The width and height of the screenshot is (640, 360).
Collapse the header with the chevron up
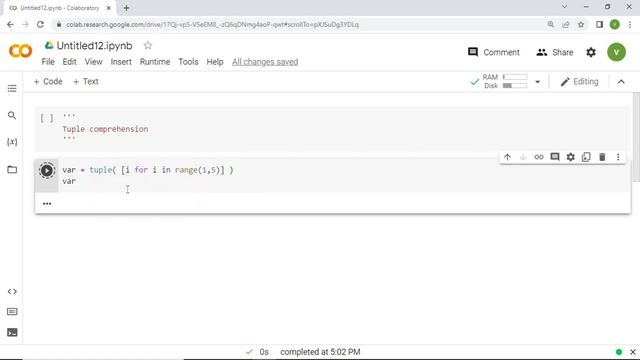621,82
